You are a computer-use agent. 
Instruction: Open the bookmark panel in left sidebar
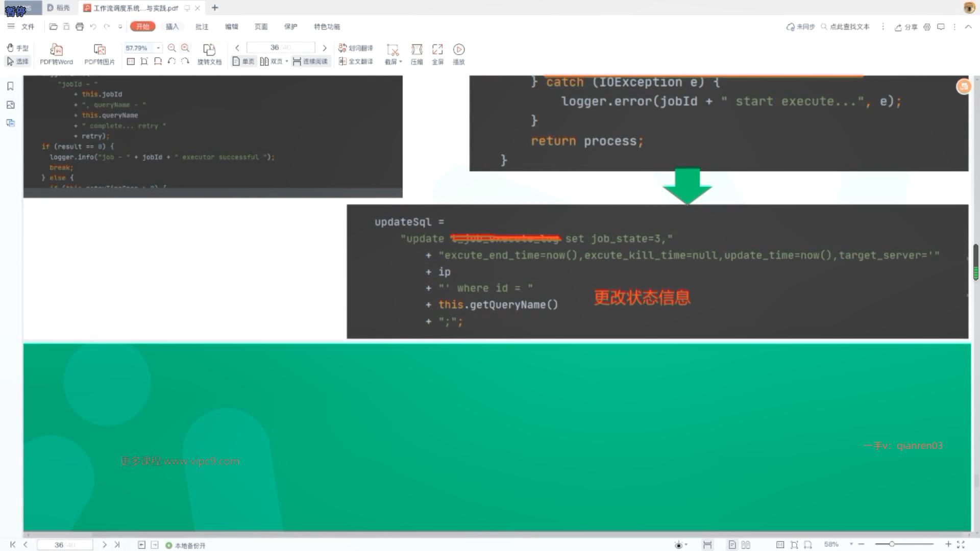[10, 86]
